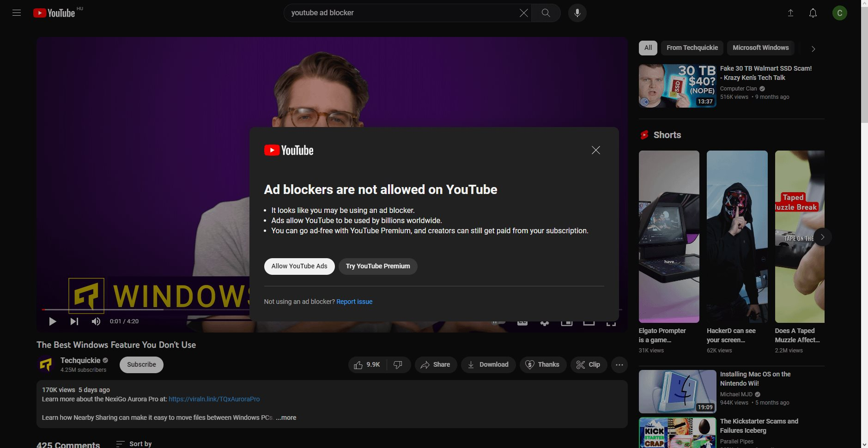Show more Shorts with the right arrow
The height and width of the screenshot is (448, 868).
(x=822, y=237)
